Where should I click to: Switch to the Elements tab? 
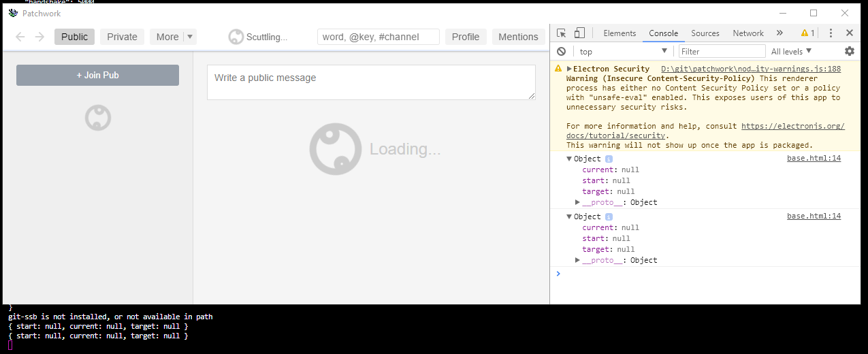[x=620, y=33]
